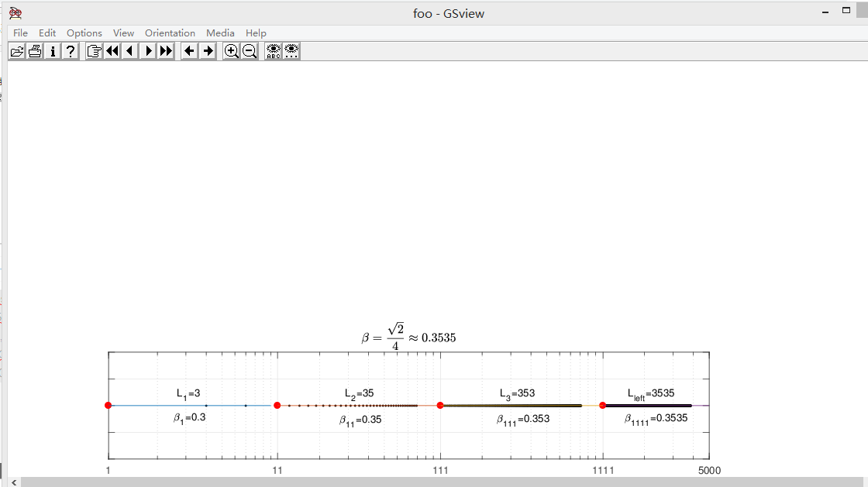Image resolution: width=868 pixels, height=487 pixels.
Task: Navigate forward with the right arrow icon
Action: click(x=206, y=50)
